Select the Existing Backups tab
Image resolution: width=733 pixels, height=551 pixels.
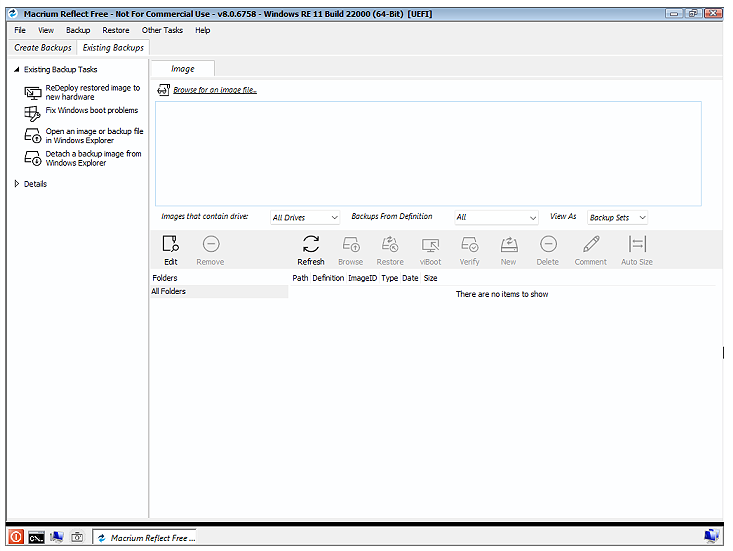point(113,48)
